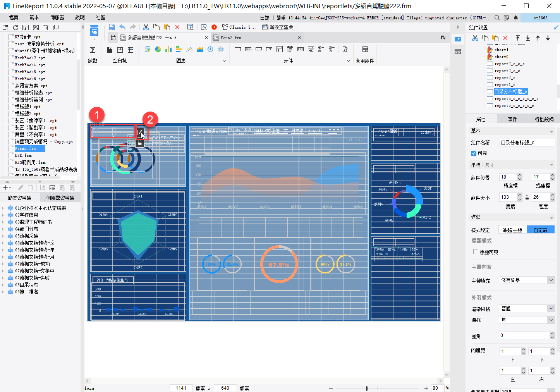Open the 渲染風格 render style dropdown
This screenshot has height=392, width=560.
[551, 308]
